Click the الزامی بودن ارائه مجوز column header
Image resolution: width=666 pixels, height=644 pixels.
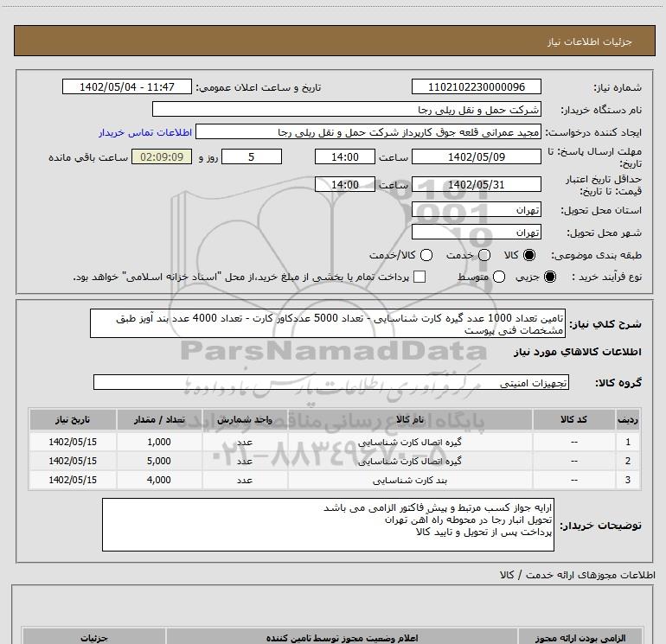point(580,637)
